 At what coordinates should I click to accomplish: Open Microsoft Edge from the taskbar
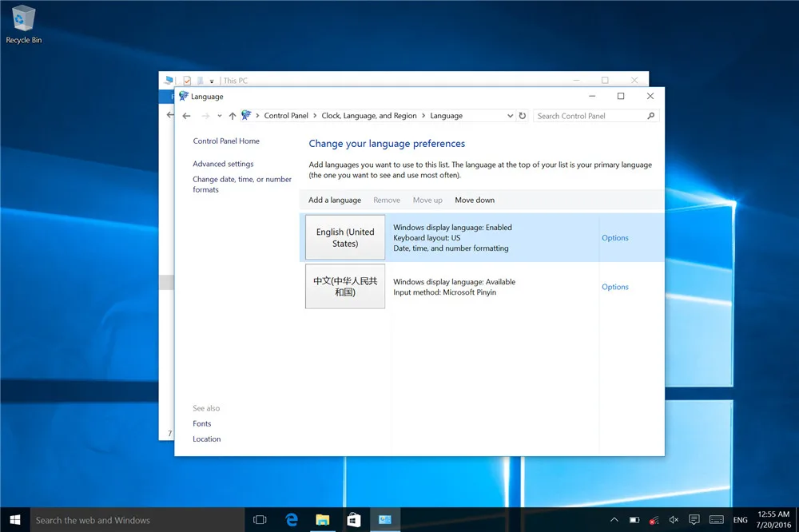click(x=292, y=520)
